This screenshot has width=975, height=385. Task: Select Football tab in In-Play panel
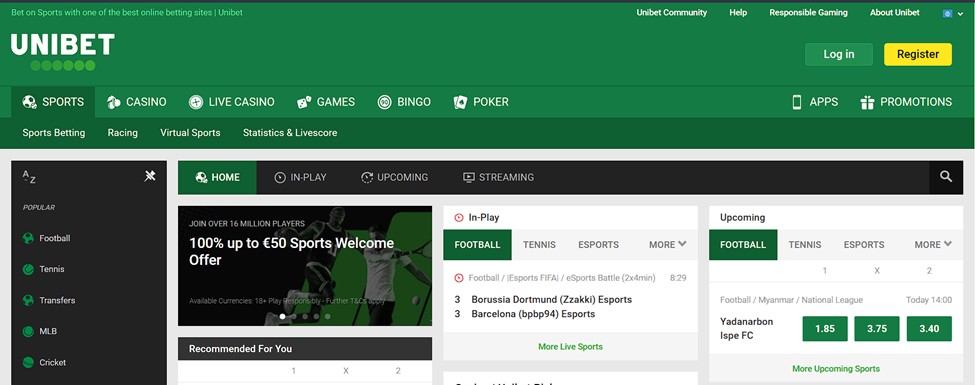point(478,244)
